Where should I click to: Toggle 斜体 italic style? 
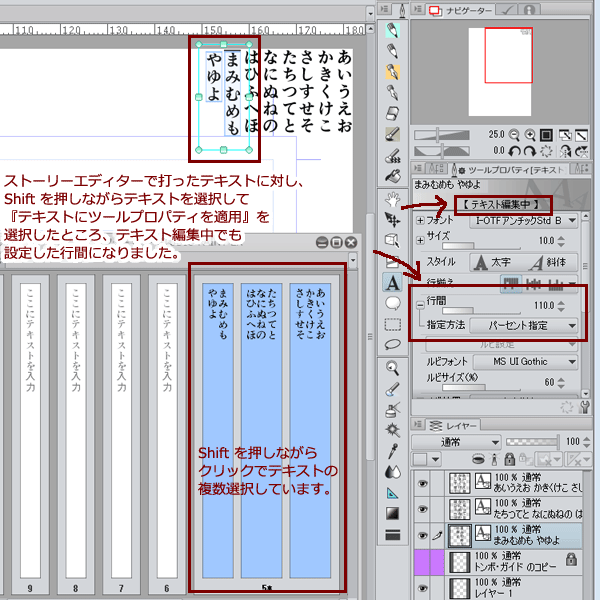coord(549,262)
